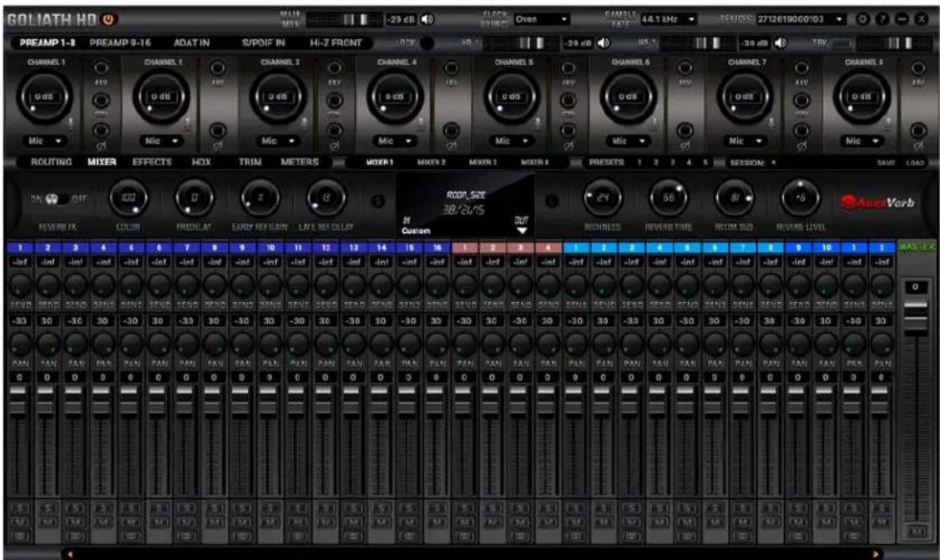This screenshot has width=940, height=560.
Task: Click the orange power icon next to Goliath HD
Action: (108, 20)
